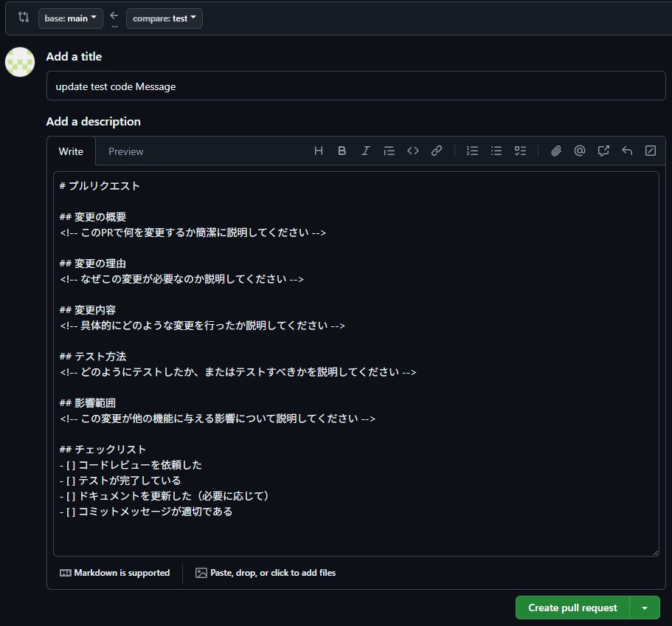Attach files with the paperclip icon
This screenshot has width=672, height=626.
[x=555, y=151]
